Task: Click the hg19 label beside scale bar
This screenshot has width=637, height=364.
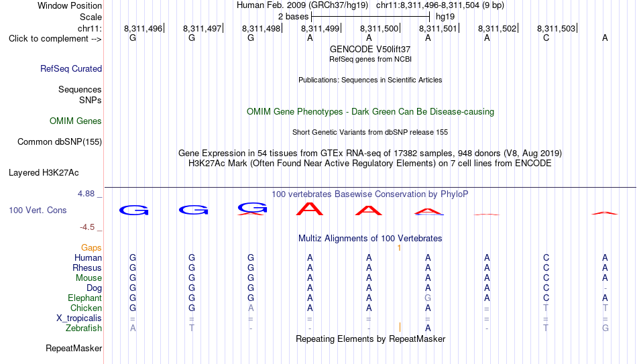Action: click(445, 17)
